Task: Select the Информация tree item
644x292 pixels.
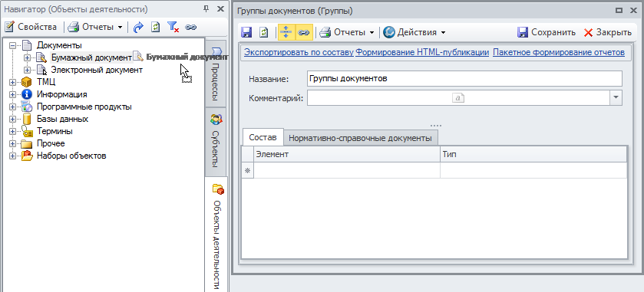Action: [61, 94]
